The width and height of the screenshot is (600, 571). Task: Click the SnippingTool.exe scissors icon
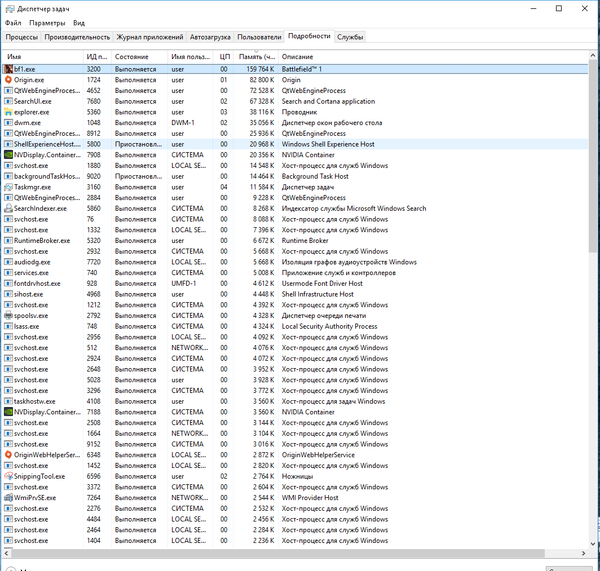(8, 476)
